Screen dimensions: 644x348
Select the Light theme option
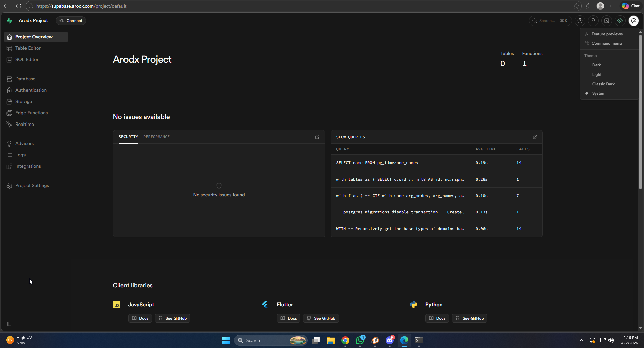pyautogui.click(x=597, y=74)
